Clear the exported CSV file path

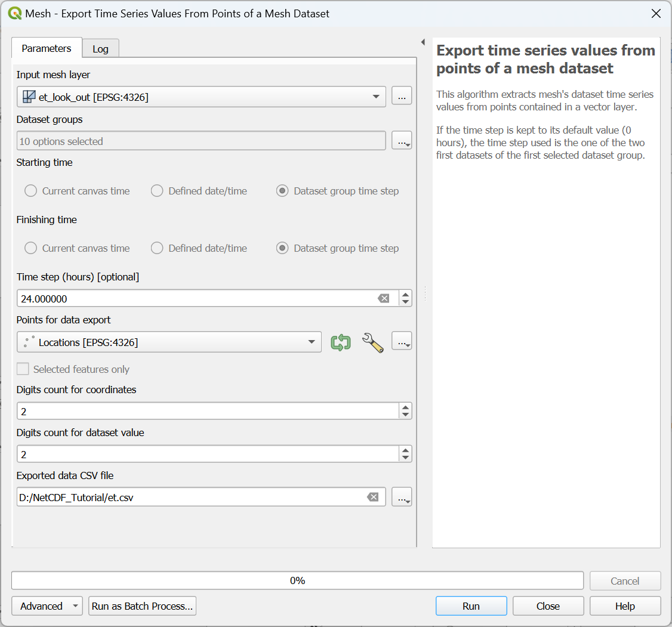(x=374, y=496)
